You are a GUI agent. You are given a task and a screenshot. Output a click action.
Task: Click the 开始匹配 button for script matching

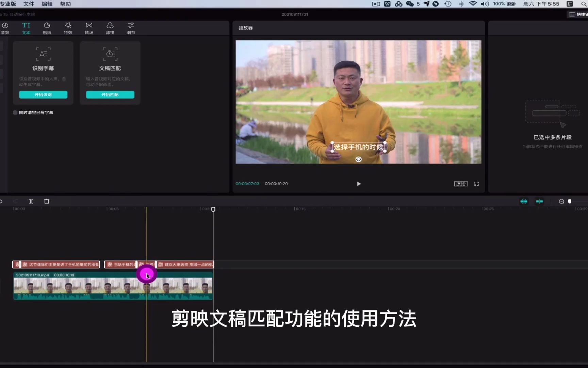(110, 94)
